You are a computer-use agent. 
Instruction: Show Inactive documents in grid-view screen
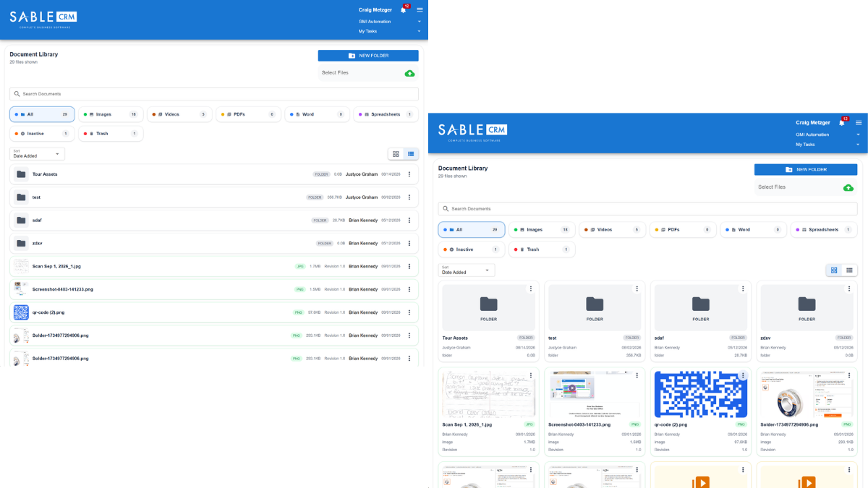coord(471,249)
